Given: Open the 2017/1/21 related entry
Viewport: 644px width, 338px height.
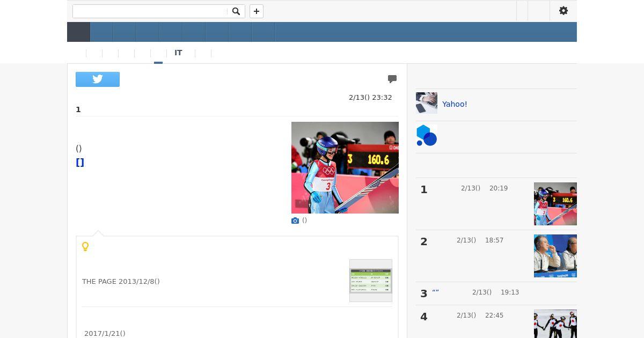Looking at the screenshot, I should point(105,334).
